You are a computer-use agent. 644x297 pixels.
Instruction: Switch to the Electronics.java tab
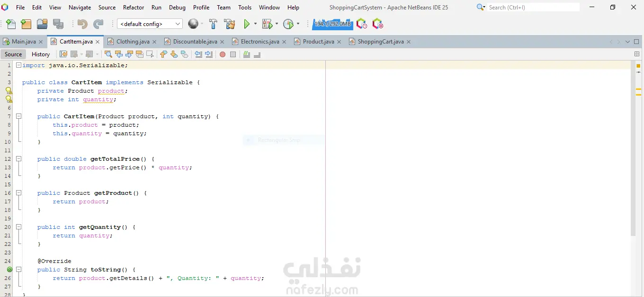pyautogui.click(x=259, y=42)
